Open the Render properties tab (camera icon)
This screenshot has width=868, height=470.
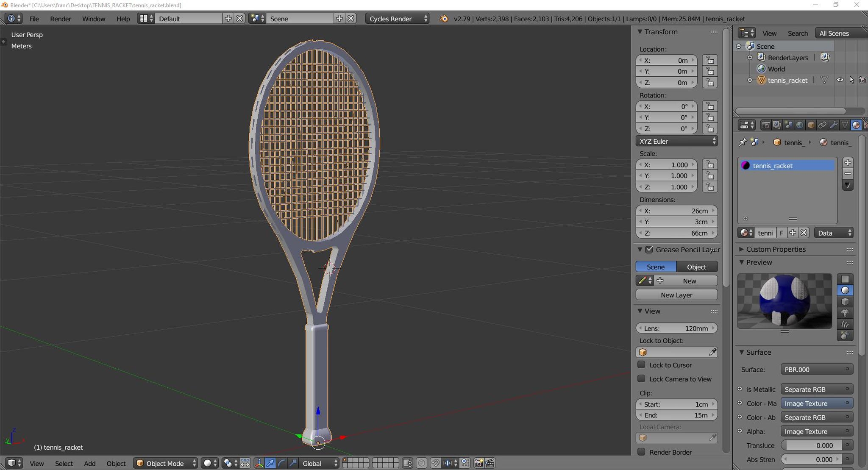pyautogui.click(x=766, y=125)
